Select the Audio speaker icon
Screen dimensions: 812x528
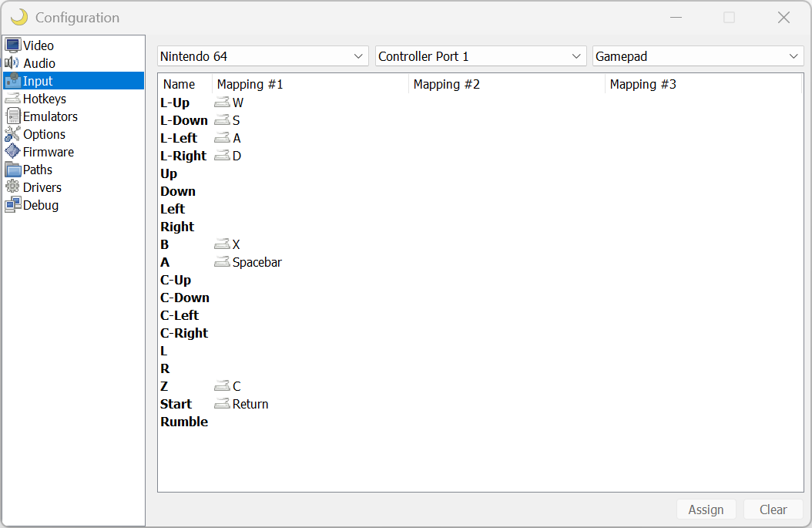click(12, 63)
